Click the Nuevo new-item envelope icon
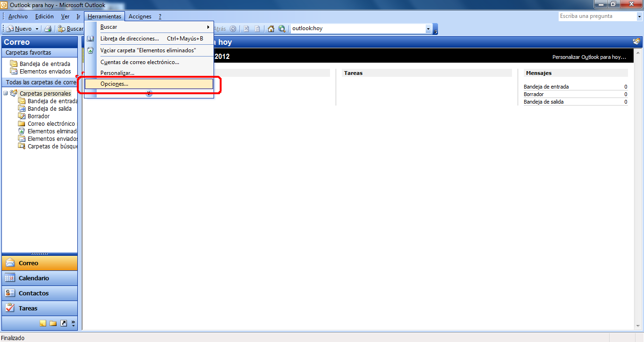Image resolution: width=644 pixels, height=342 pixels. click(x=10, y=29)
